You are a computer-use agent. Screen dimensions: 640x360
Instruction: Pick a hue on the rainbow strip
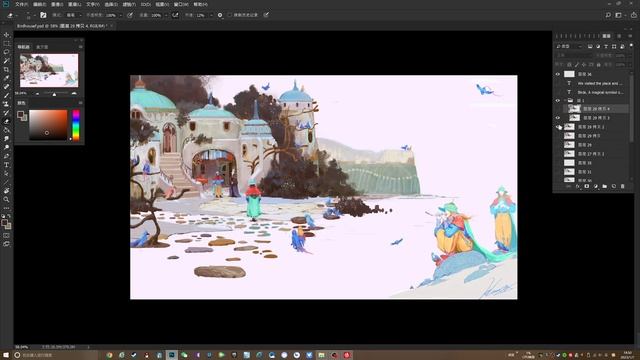76,125
